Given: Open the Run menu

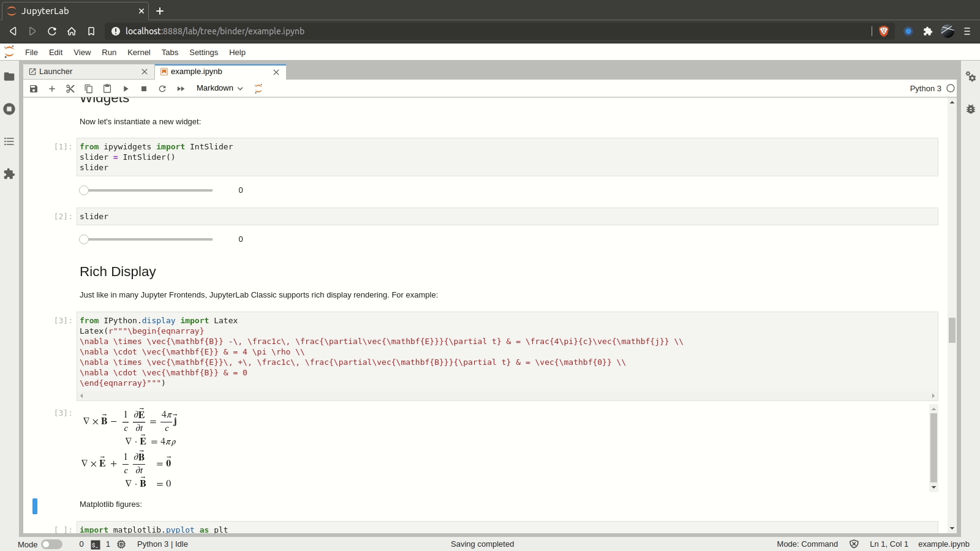Looking at the screenshot, I should 109,53.
